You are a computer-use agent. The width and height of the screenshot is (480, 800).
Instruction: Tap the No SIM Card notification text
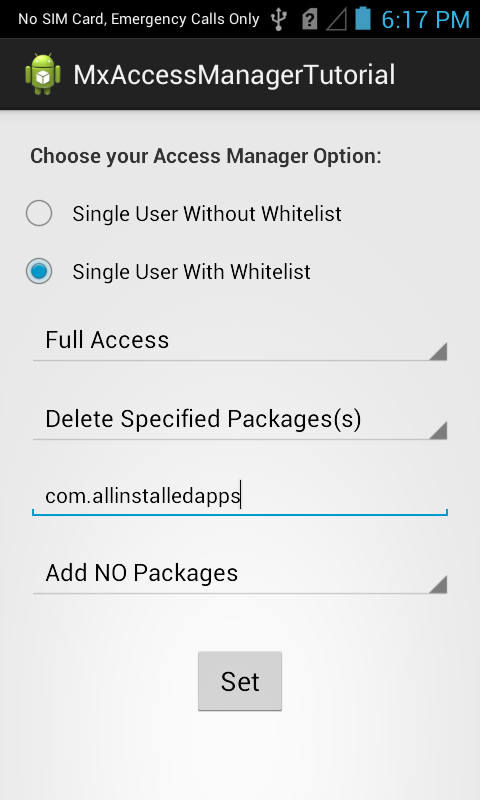[x=139, y=19]
